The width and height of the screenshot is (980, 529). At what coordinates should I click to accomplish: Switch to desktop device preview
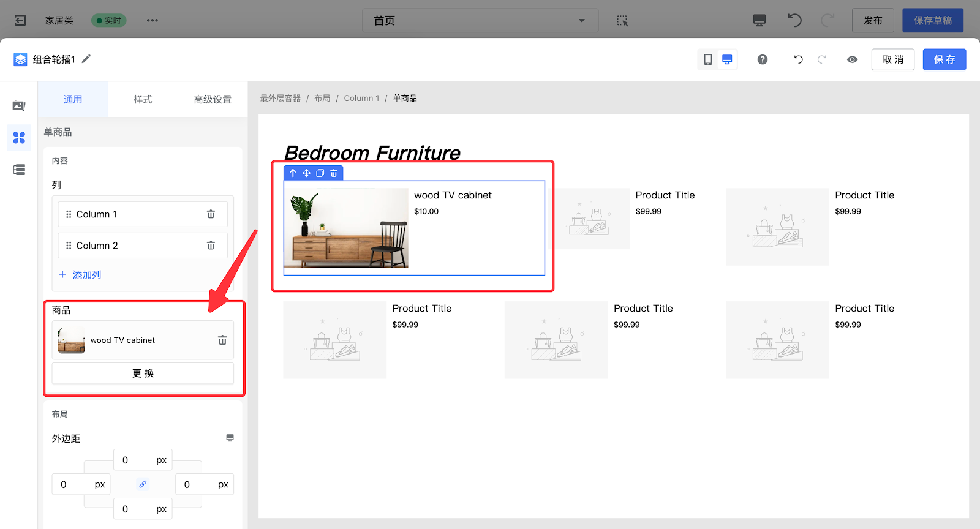(x=727, y=59)
